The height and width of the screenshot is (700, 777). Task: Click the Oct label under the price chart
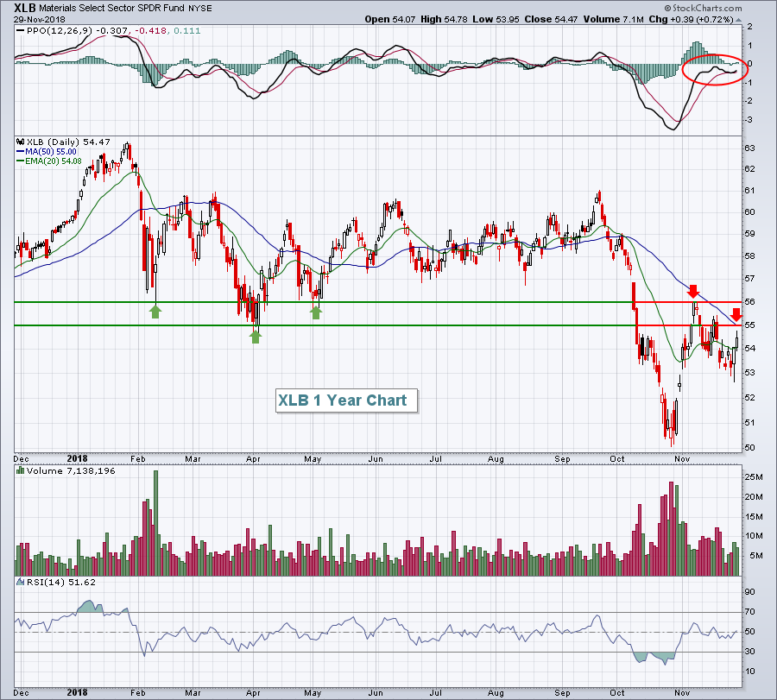point(617,458)
